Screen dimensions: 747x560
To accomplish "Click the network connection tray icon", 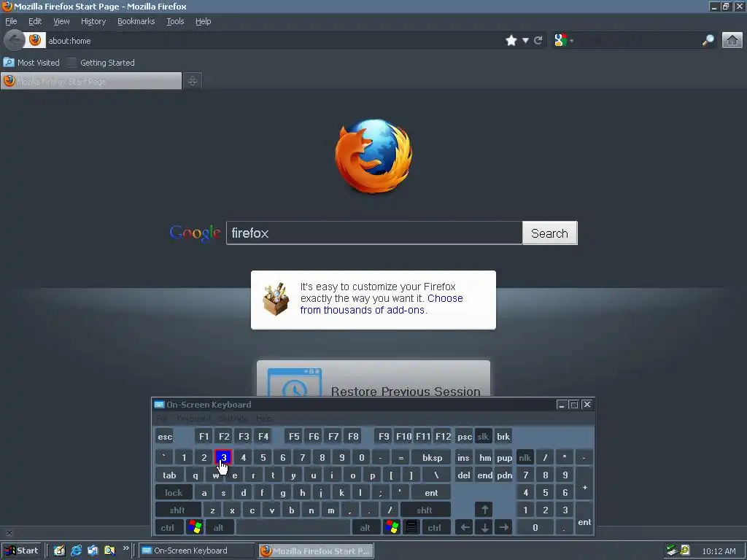I will [x=672, y=551].
